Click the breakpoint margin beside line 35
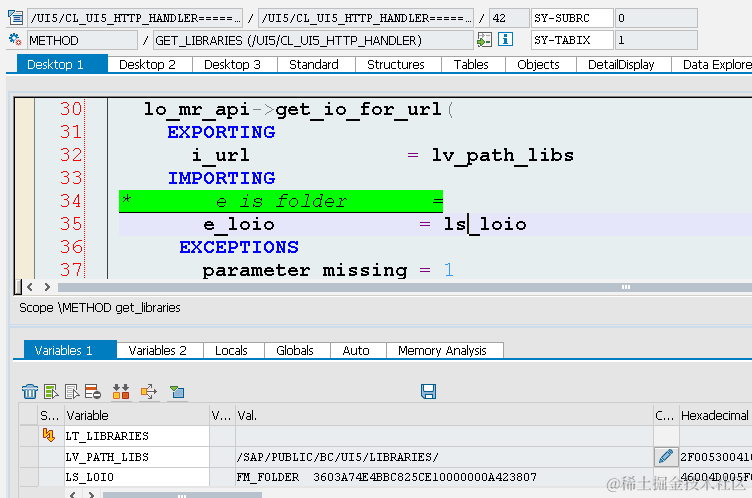Image resolution: width=752 pixels, height=498 pixels. tap(24, 224)
